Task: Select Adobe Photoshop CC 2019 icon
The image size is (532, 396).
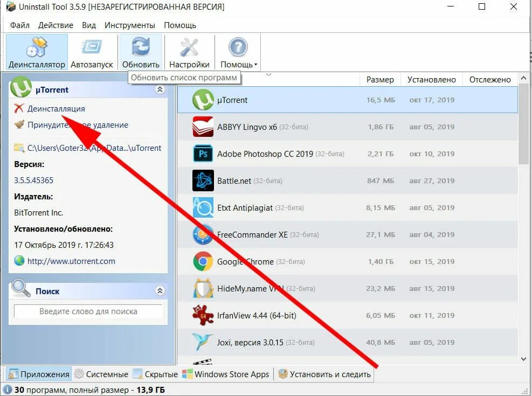Action: tap(203, 154)
